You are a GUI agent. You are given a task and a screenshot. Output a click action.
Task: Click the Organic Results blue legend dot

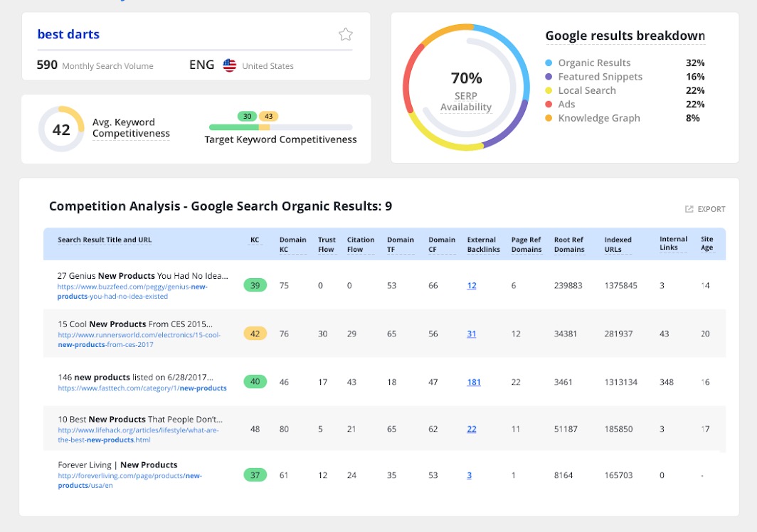pos(549,63)
